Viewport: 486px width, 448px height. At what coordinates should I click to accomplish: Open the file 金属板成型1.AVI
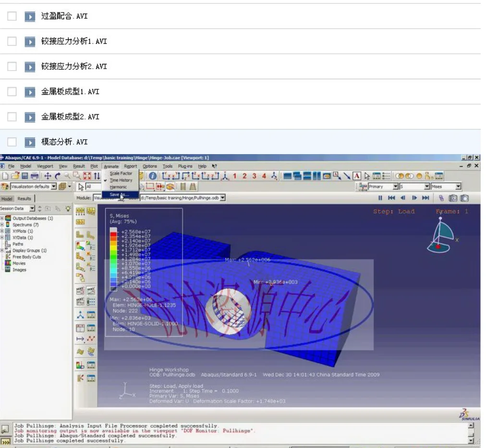point(71,92)
